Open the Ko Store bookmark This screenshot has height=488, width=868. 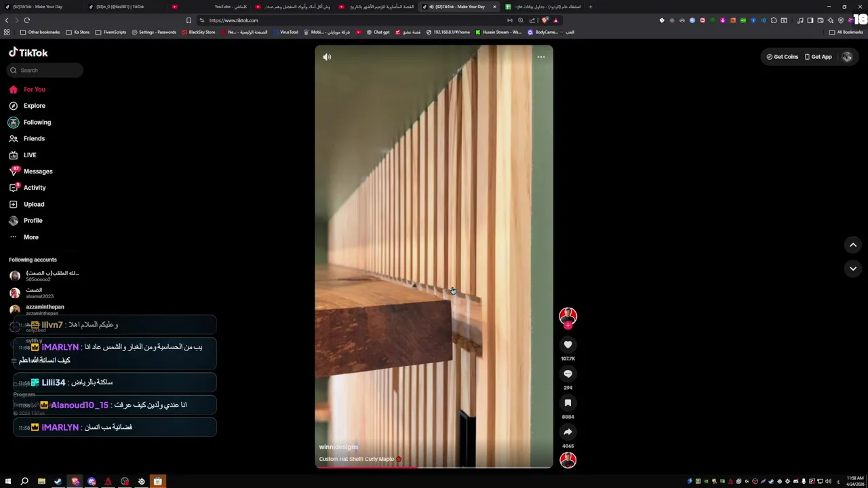tap(78, 32)
